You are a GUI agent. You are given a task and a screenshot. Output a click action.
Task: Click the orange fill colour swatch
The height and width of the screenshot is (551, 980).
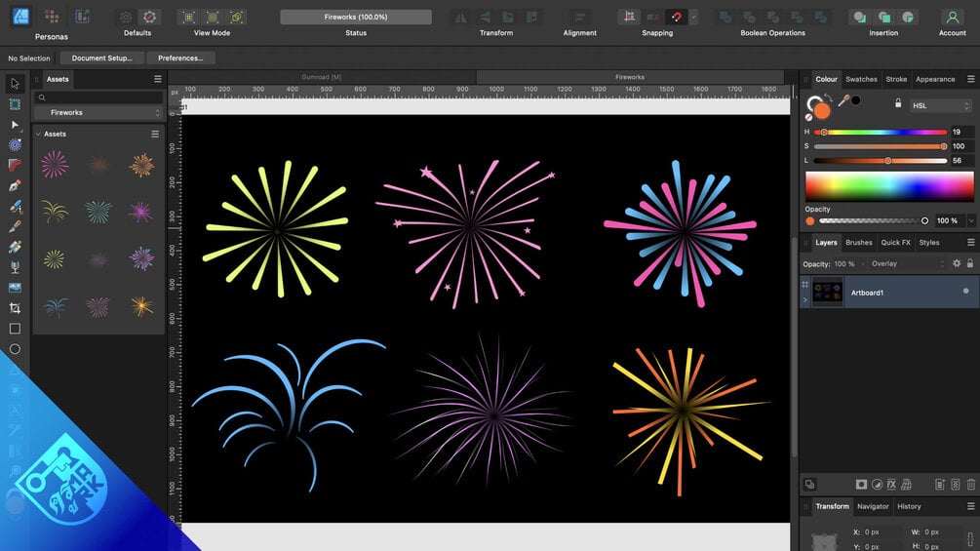coord(822,111)
